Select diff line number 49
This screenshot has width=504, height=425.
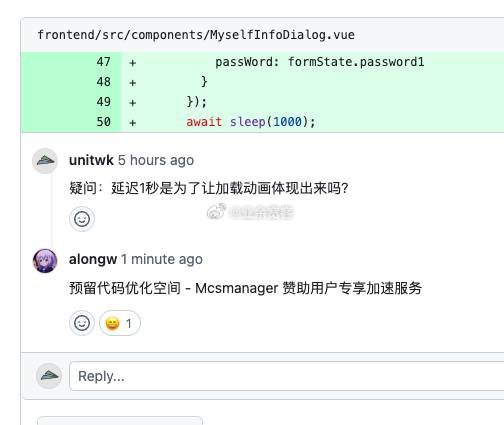pyautogui.click(x=103, y=102)
